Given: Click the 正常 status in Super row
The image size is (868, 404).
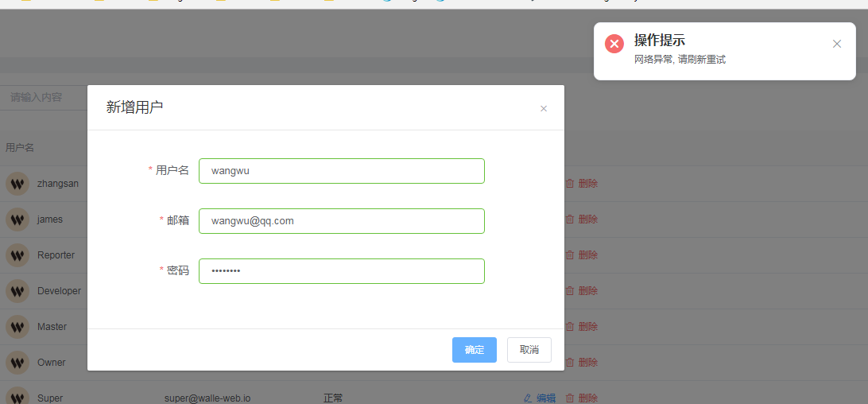Looking at the screenshot, I should pyautogui.click(x=333, y=398).
